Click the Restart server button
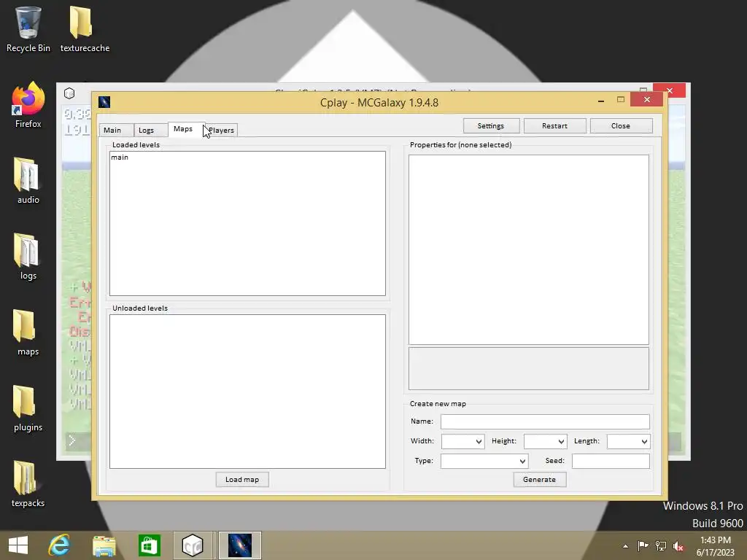The height and width of the screenshot is (560, 747). (554, 125)
